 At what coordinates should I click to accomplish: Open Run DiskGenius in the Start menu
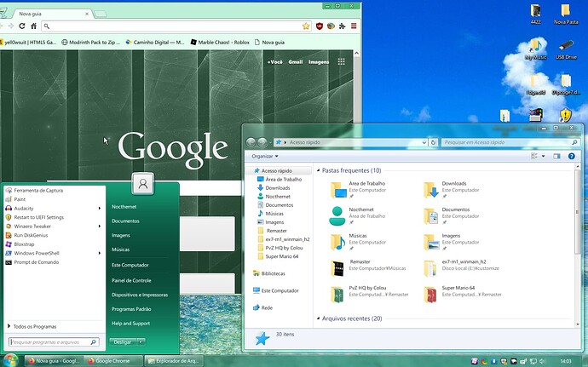click(26, 235)
